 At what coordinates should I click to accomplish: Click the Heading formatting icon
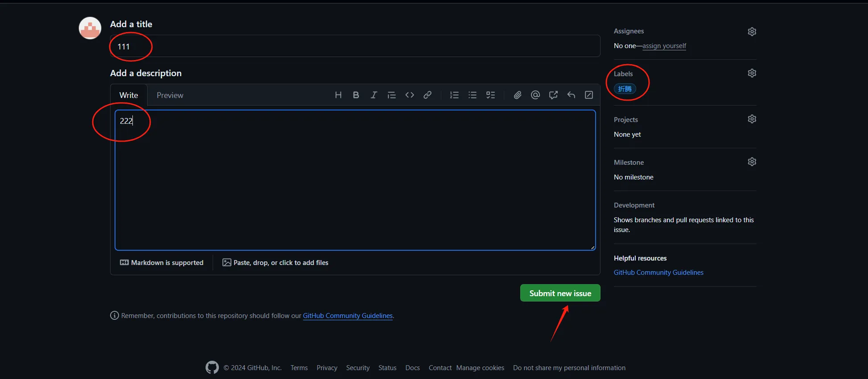(338, 95)
